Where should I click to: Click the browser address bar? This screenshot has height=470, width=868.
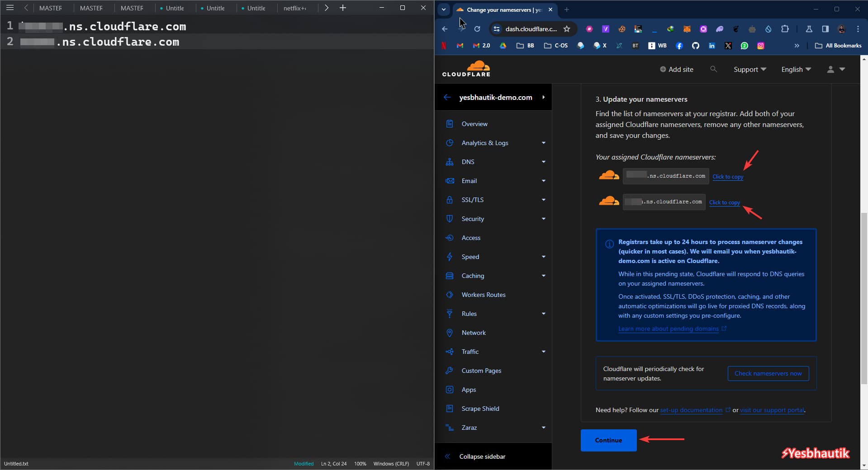click(x=531, y=29)
